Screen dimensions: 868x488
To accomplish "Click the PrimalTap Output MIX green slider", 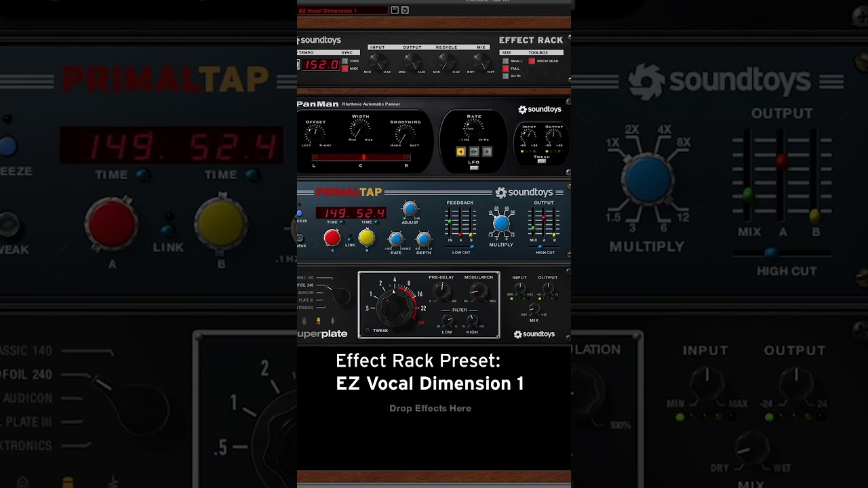I will coord(533,228).
